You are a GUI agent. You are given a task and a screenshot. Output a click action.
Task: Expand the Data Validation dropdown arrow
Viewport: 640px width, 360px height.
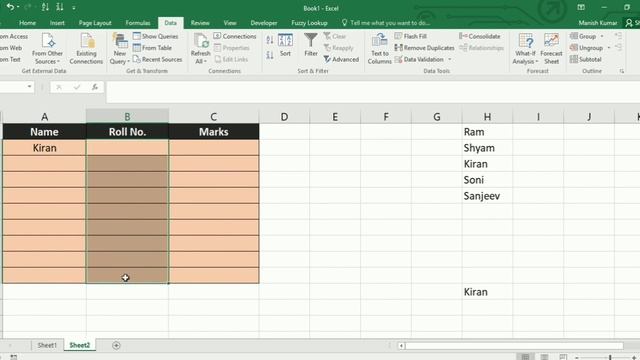450,59
